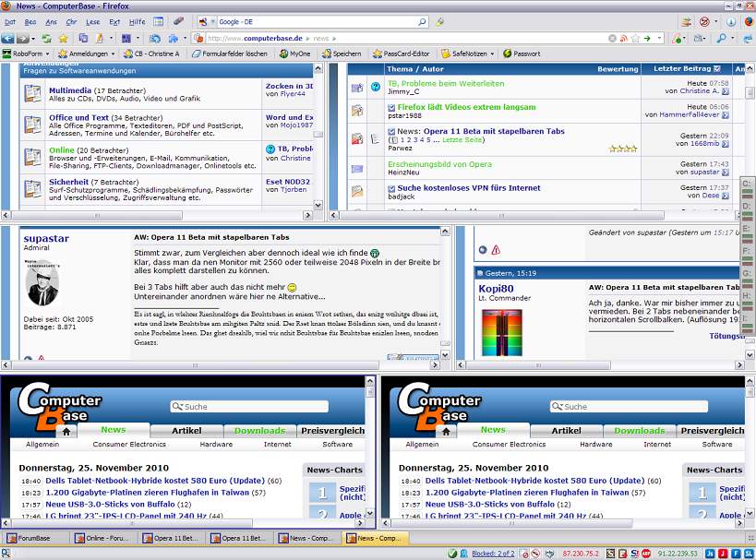Open the search engine dropdown beside Google icon
This screenshot has width=756, height=560.
coord(212,22)
